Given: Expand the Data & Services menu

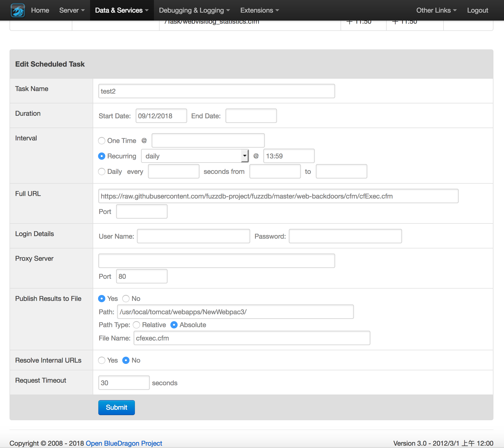Looking at the screenshot, I should 122,10.
